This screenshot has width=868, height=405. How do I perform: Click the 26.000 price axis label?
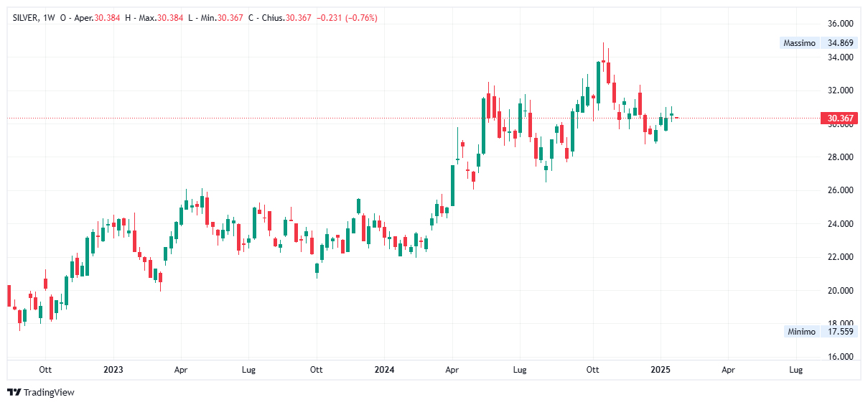click(840, 190)
